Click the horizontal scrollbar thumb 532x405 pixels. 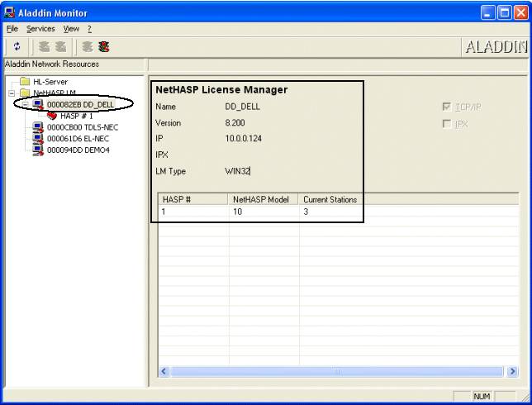click(336, 371)
